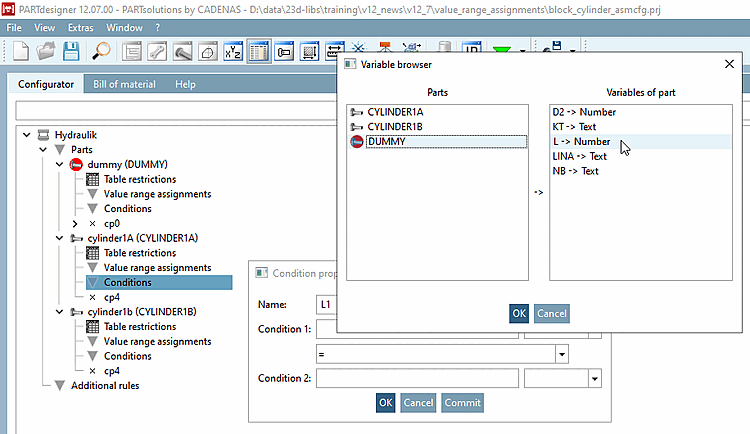
Task: Click the bolt part toolbar icon
Action: 183,52
